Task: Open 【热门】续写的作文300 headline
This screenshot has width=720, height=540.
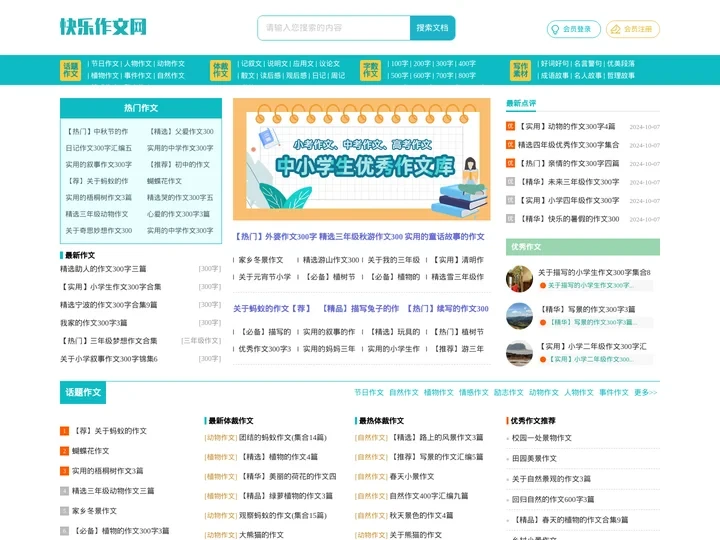Action: [x=446, y=309]
